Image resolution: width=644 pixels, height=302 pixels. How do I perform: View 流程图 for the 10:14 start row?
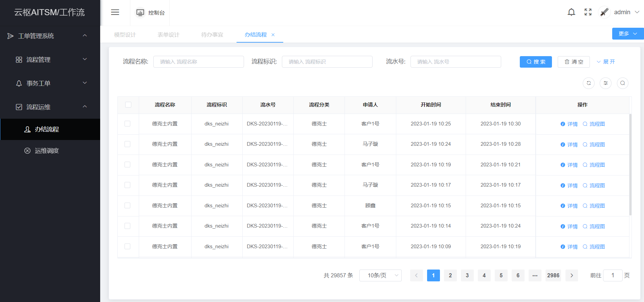click(594, 226)
